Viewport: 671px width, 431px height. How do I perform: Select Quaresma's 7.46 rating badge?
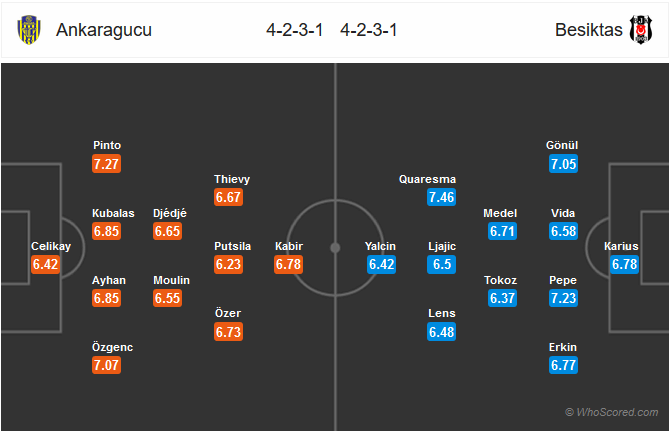click(441, 197)
